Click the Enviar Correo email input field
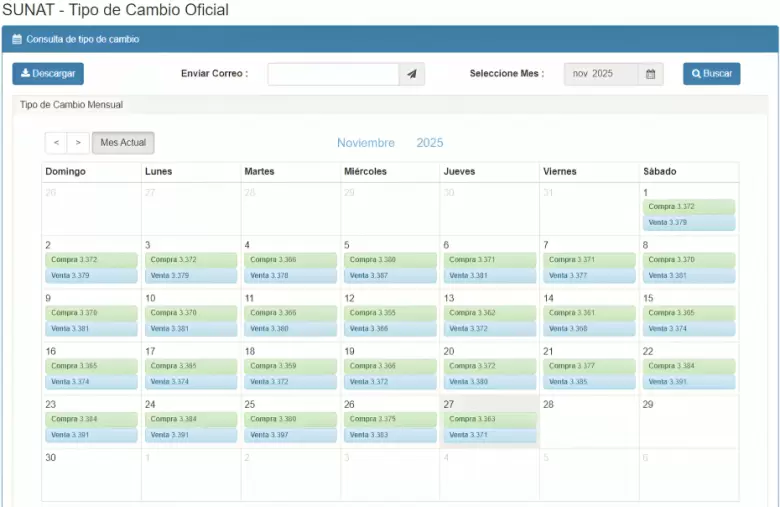The width and height of the screenshot is (780, 507). [333, 74]
